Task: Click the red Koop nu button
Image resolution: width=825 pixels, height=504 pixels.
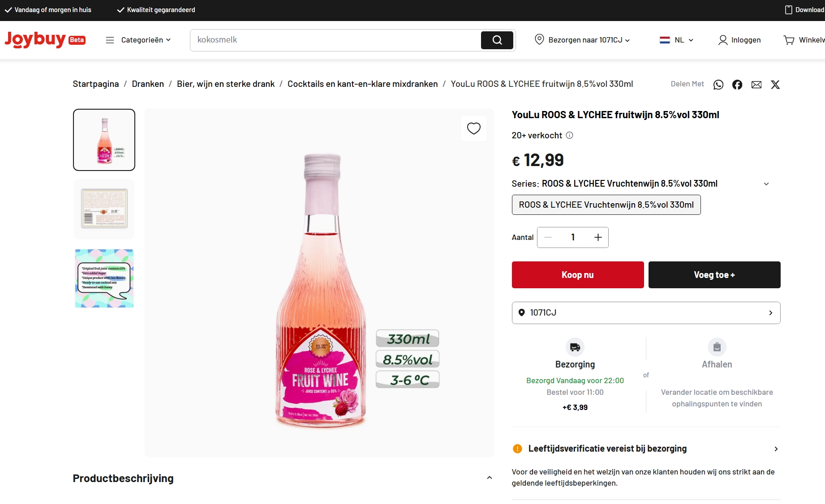Action: tap(578, 275)
